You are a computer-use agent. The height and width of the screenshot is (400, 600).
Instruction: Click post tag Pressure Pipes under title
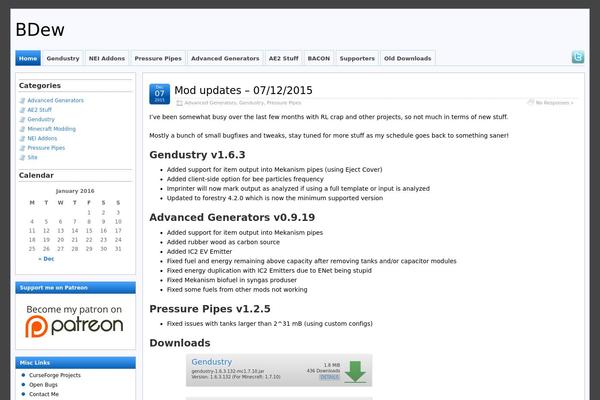(284, 103)
